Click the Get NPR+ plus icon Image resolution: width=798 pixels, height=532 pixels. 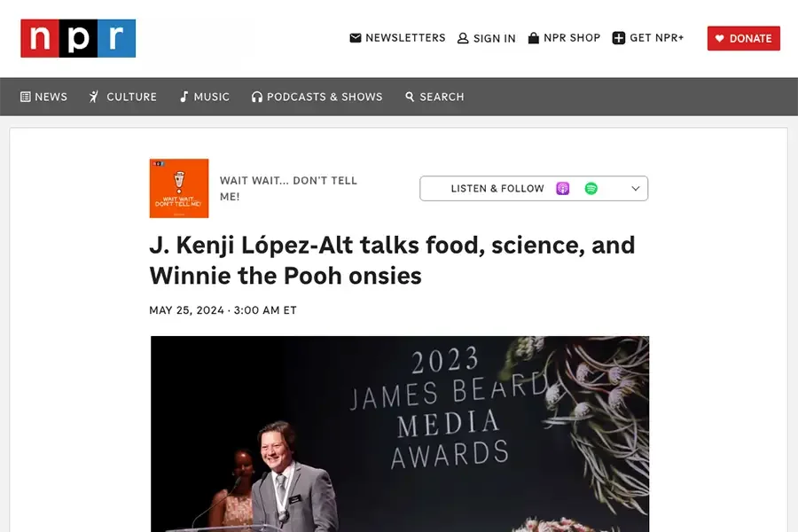click(618, 38)
